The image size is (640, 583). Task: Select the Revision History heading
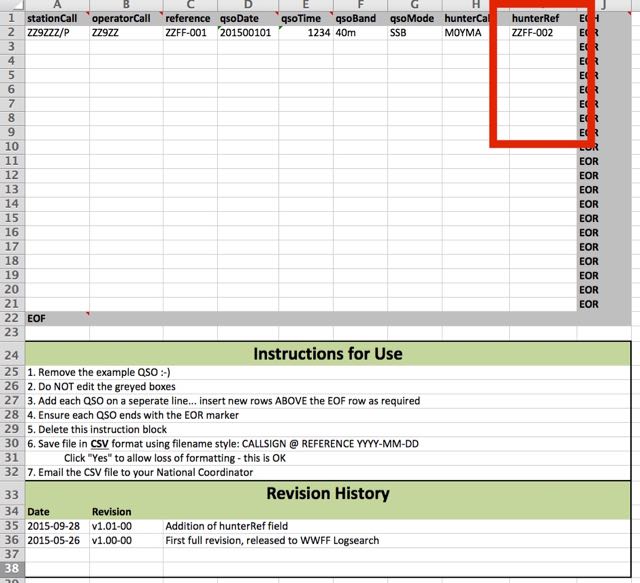point(328,493)
